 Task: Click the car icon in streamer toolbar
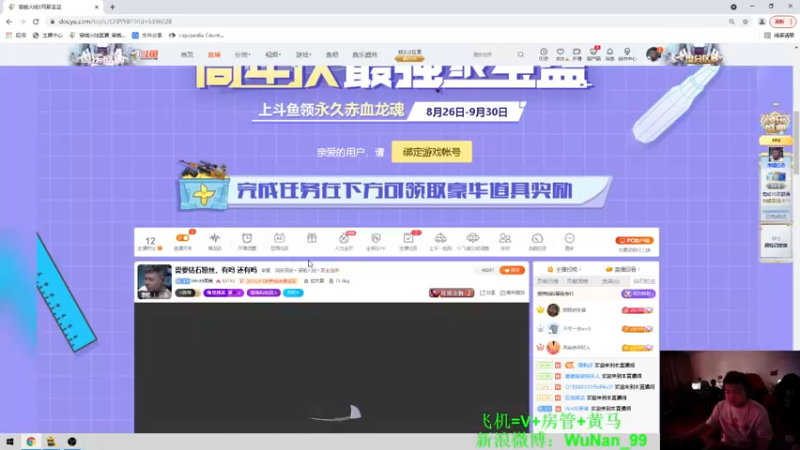coord(440,238)
